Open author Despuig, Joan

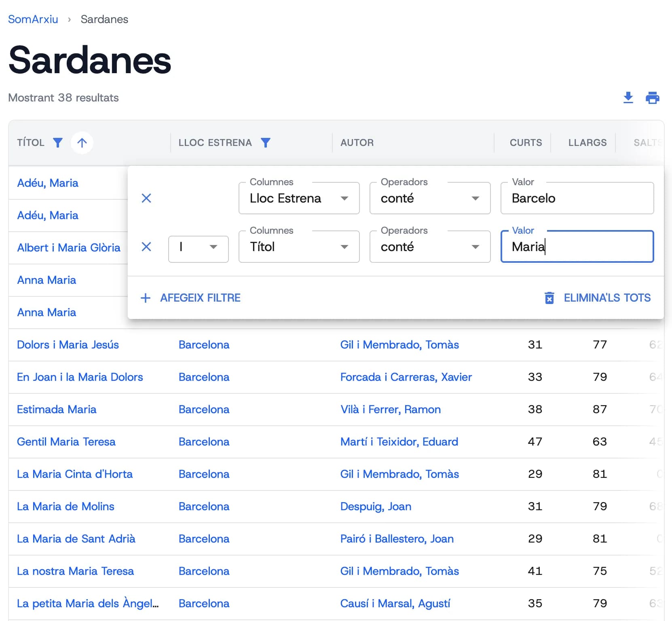coord(376,507)
